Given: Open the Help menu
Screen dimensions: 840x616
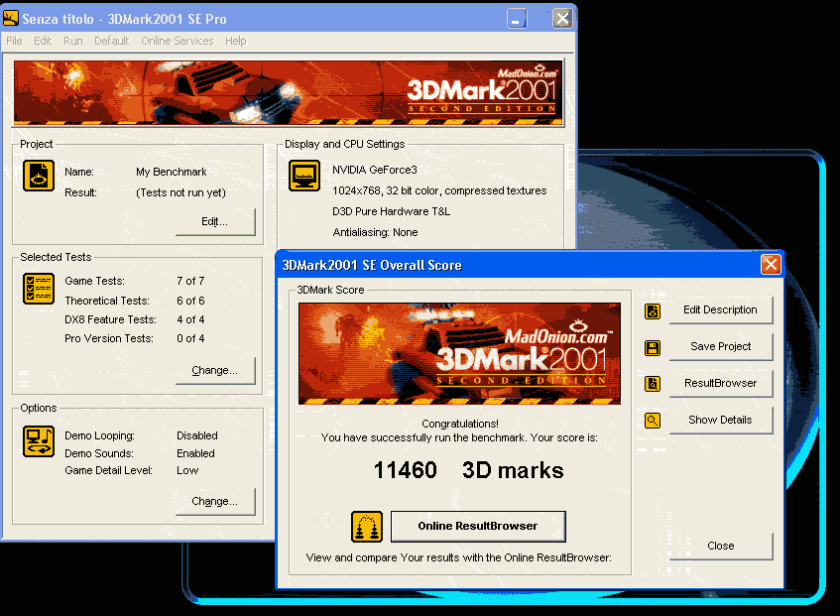Looking at the screenshot, I should [x=236, y=41].
